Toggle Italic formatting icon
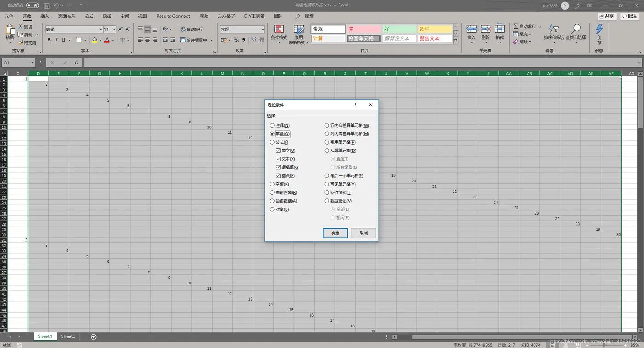This screenshot has height=348, width=644. pyautogui.click(x=56, y=40)
